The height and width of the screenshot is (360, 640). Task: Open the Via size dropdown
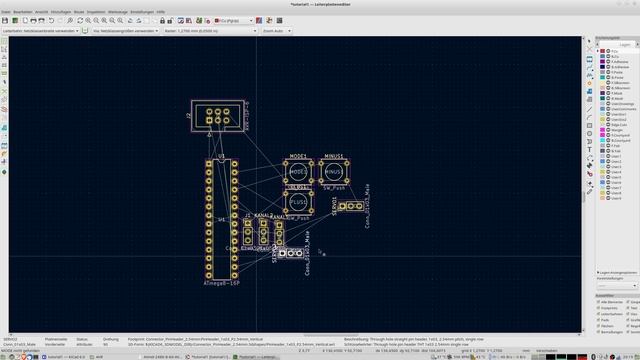(x=125, y=31)
